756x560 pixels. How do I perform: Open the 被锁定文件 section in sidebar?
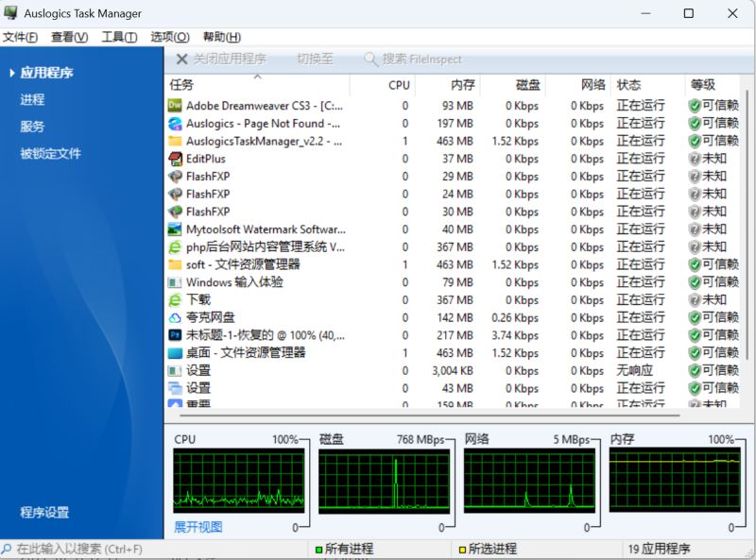point(51,154)
